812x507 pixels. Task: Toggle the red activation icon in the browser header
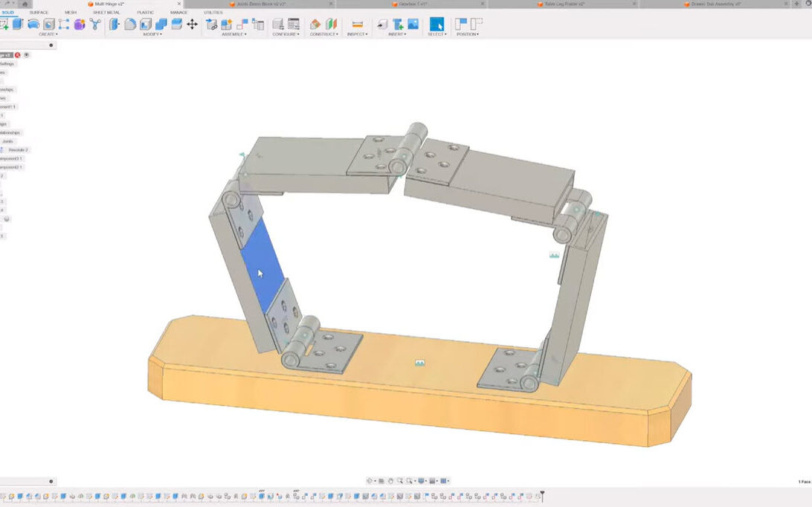pyautogui.click(x=18, y=55)
